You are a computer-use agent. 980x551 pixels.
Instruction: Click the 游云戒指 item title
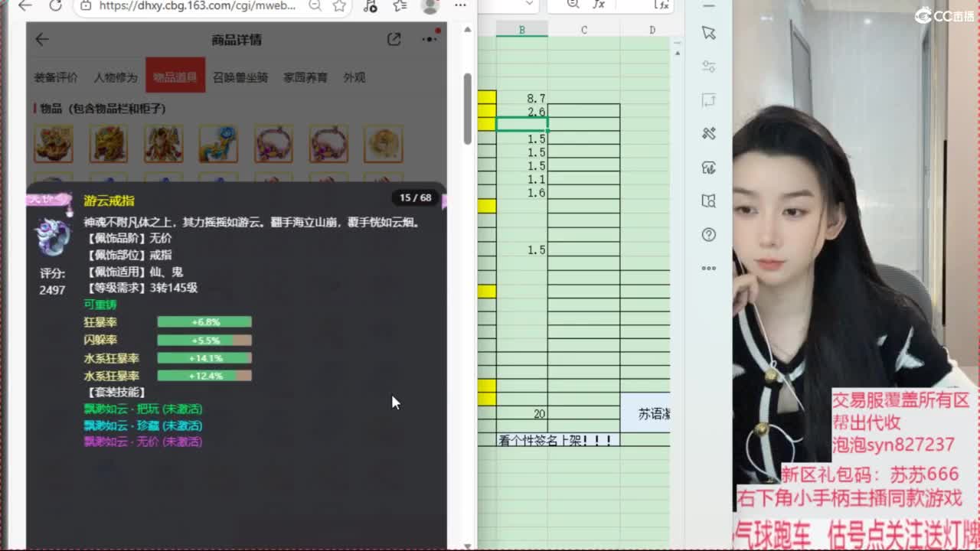point(109,201)
